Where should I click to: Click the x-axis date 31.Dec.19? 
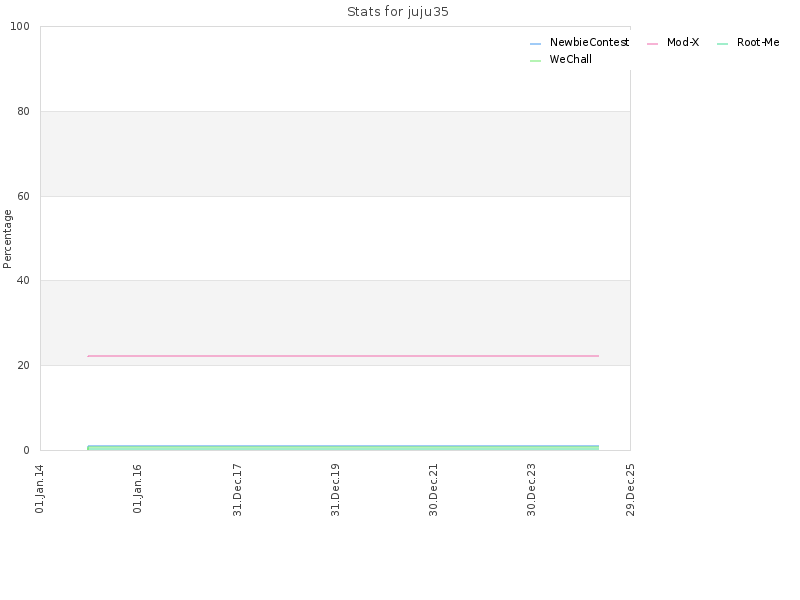coord(335,490)
